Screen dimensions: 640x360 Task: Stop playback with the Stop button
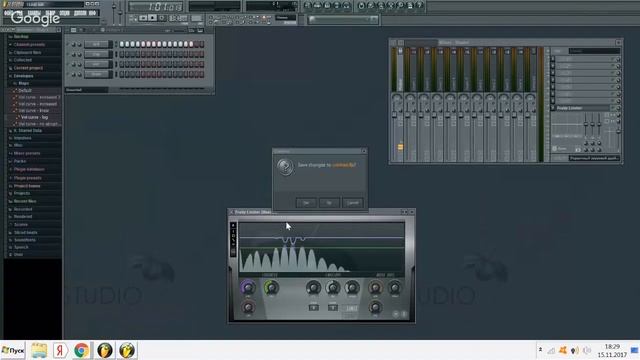[152, 18]
